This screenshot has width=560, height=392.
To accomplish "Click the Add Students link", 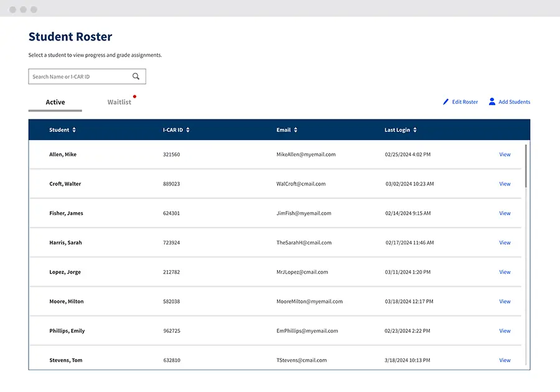I will pos(514,102).
